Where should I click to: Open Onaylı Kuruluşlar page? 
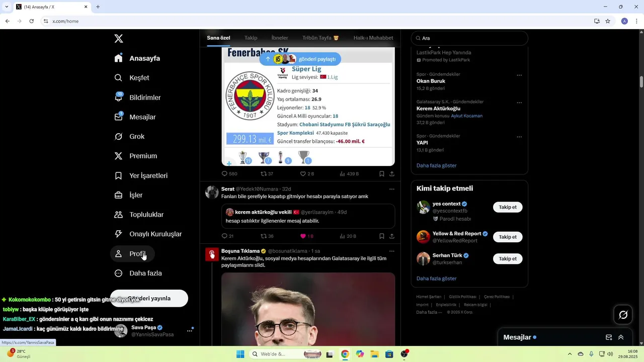[x=148, y=234]
